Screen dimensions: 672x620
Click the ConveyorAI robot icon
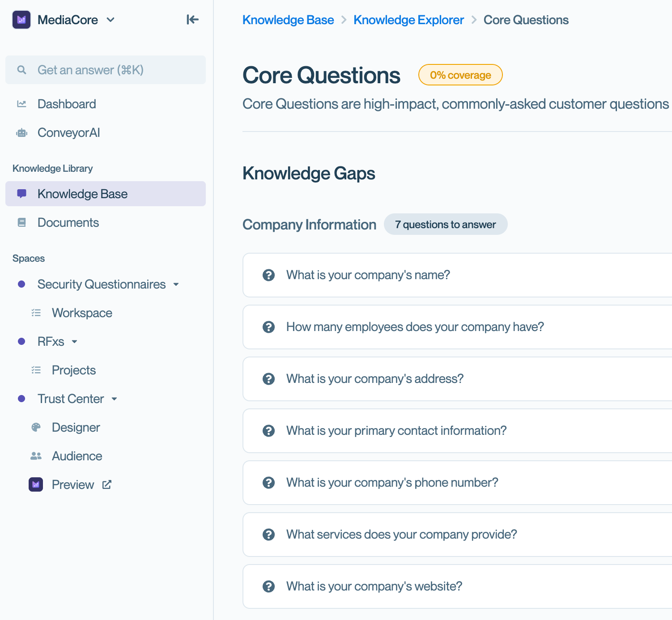pyautogui.click(x=21, y=133)
